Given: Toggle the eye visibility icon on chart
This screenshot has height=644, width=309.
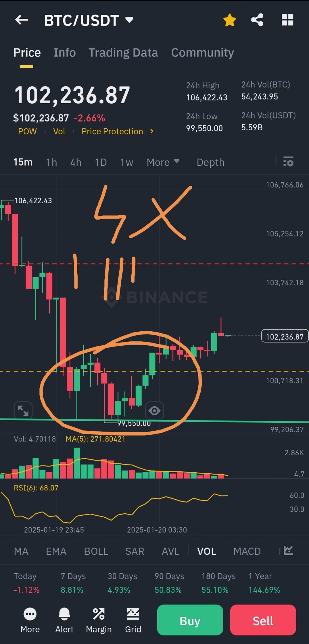Looking at the screenshot, I should click(x=155, y=411).
